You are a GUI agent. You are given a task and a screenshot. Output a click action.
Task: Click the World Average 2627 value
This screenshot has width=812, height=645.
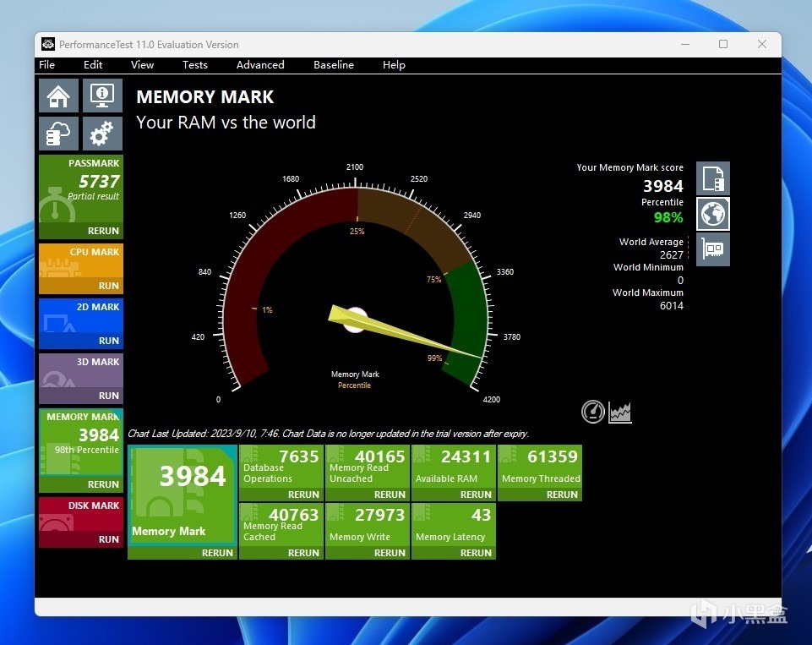click(x=671, y=255)
